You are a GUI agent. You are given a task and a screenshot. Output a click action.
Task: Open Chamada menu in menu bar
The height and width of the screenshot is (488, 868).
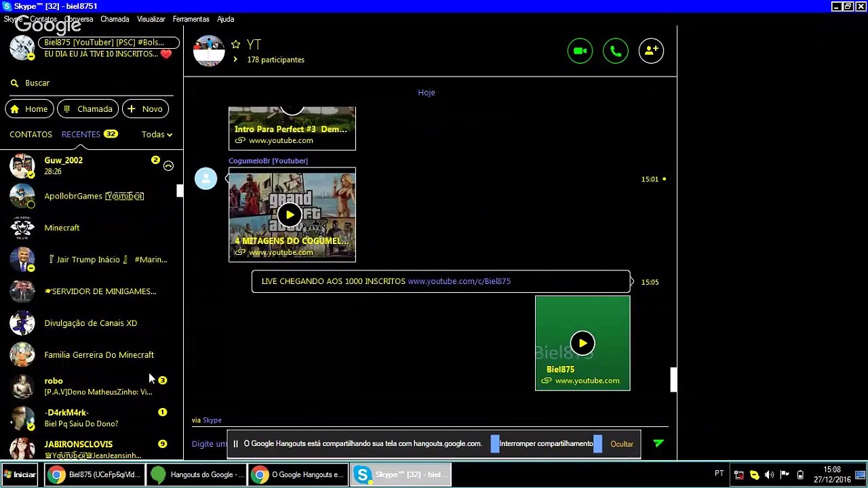coord(115,20)
